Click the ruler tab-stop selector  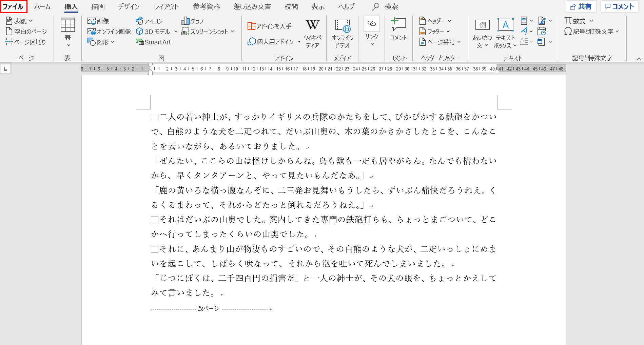click(5, 69)
